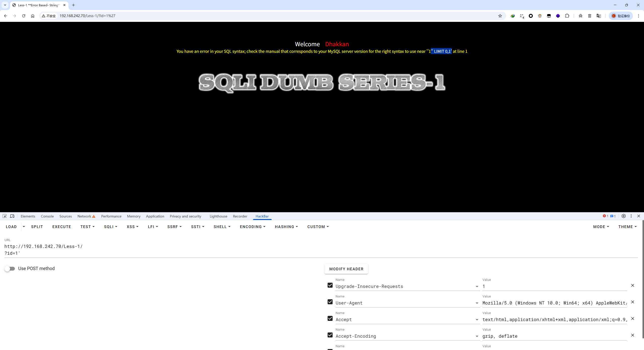Activate the DevTools inspect element picker
The height and width of the screenshot is (350, 644).
tap(5, 216)
